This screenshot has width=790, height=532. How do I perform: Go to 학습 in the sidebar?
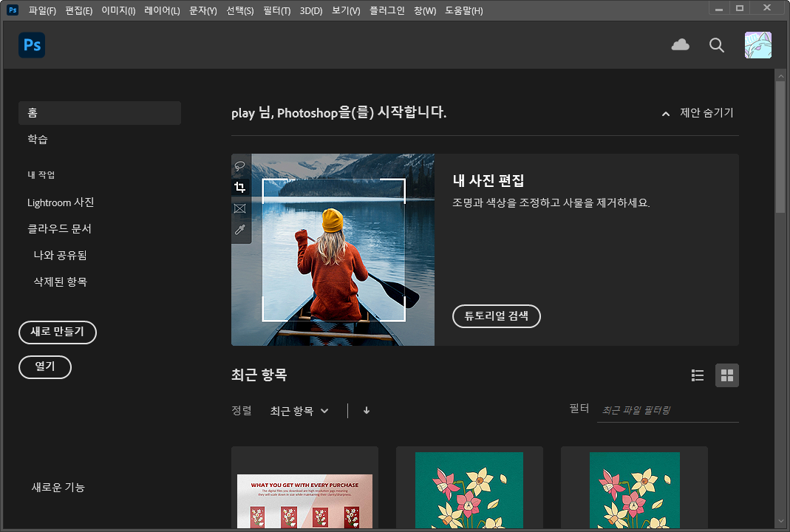point(38,140)
